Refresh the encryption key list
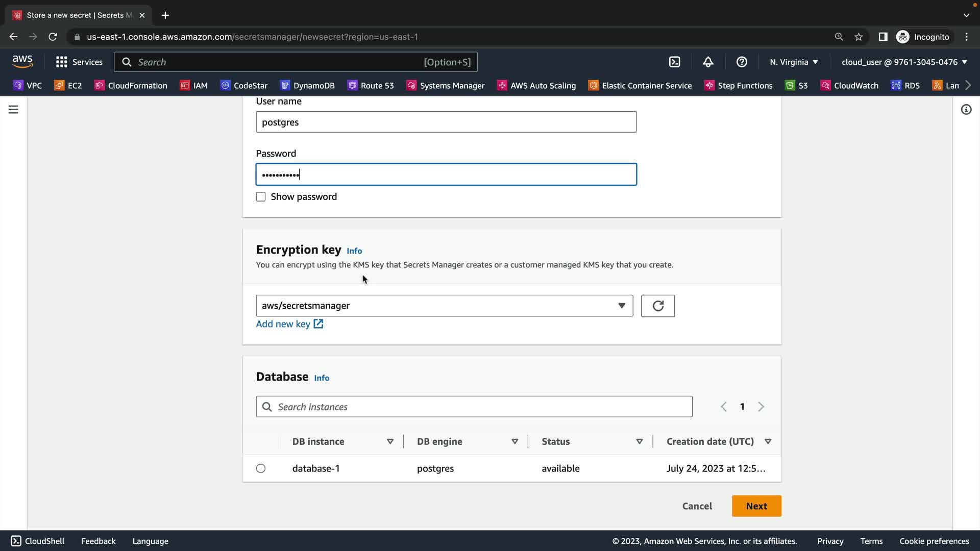 (657, 306)
